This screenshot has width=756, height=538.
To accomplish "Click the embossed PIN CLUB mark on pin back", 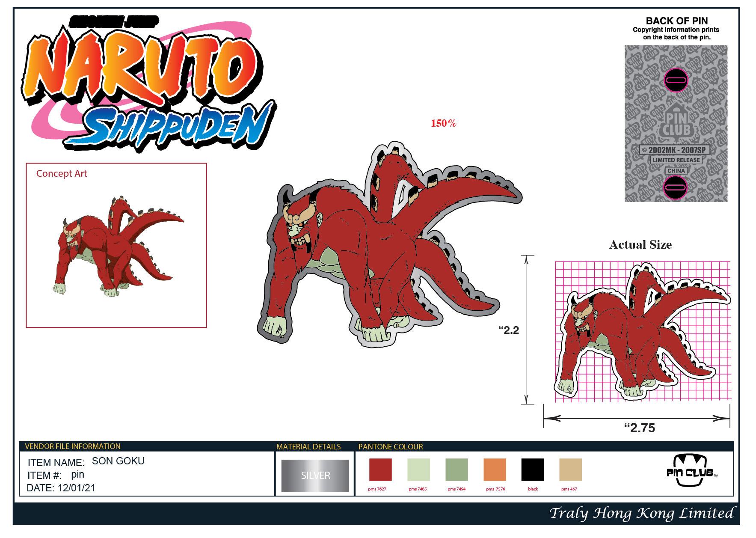I will click(x=676, y=124).
